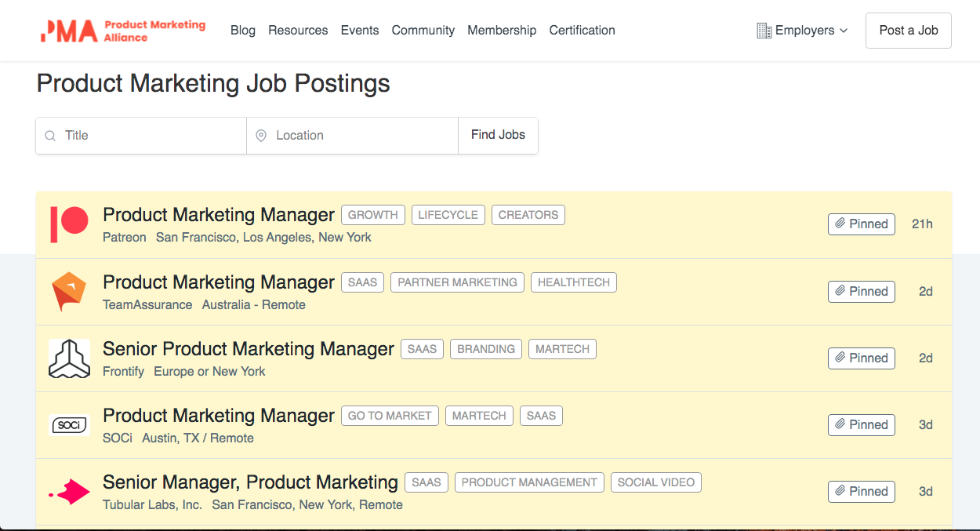The height and width of the screenshot is (531, 980).
Task: Click the TeamAssurance company name
Action: coord(147,305)
